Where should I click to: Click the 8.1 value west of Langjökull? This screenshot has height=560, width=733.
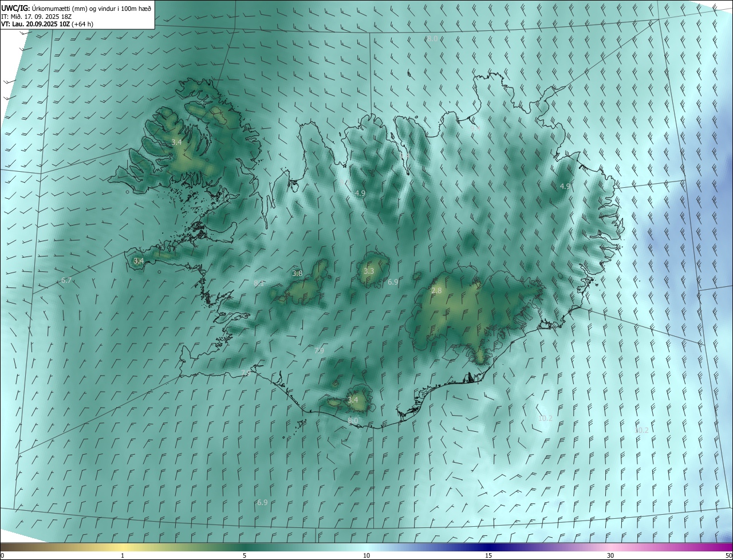[x=259, y=283]
